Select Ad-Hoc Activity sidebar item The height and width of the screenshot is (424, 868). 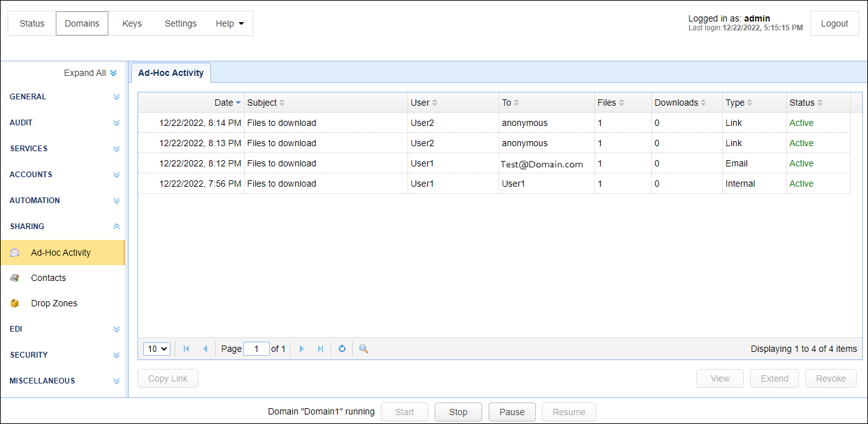pos(63,253)
